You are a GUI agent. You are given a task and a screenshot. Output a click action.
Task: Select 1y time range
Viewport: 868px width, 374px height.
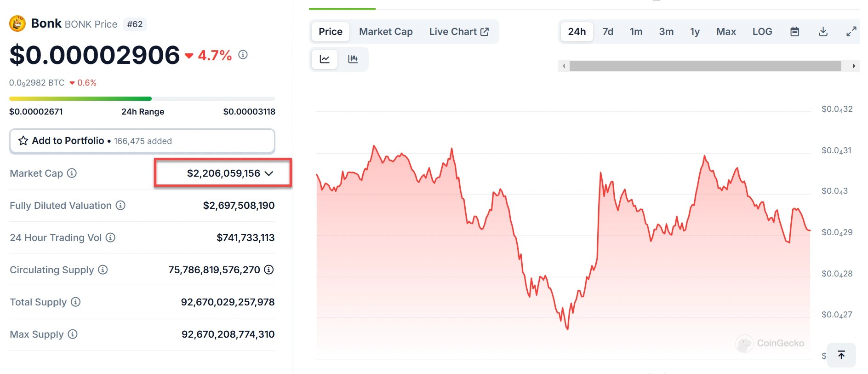pyautogui.click(x=695, y=32)
